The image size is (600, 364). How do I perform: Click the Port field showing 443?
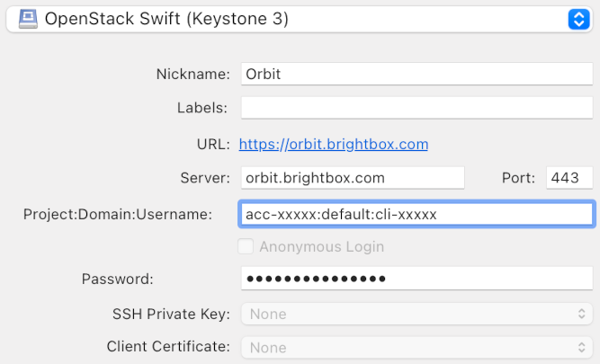(x=569, y=178)
